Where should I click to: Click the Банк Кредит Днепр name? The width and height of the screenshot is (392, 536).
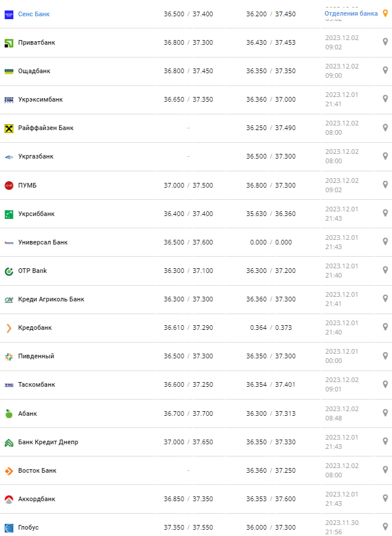tap(48, 442)
